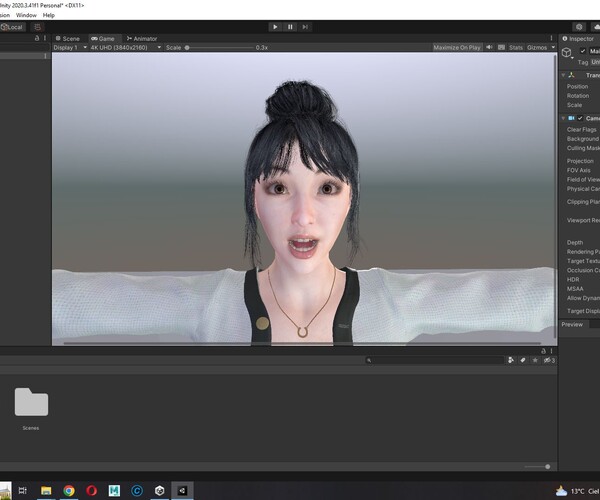Switch to the Scene tab

[x=68, y=39]
